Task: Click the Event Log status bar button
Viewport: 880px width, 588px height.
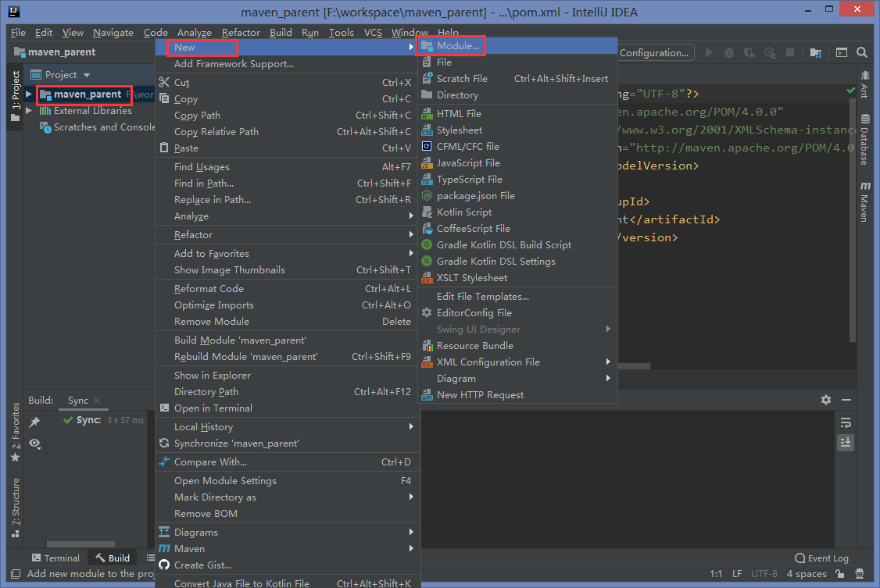Action: tap(821, 558)
